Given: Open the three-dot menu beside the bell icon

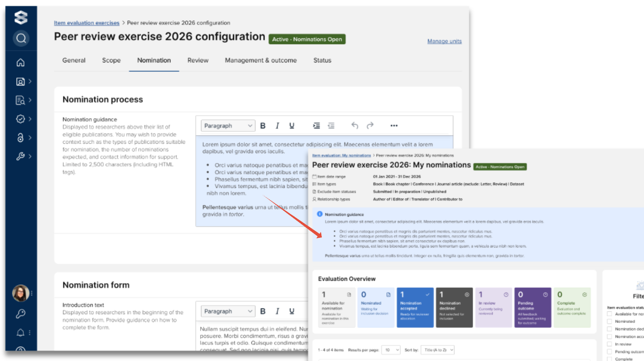Looking at the screenshot, I should 30,333.
